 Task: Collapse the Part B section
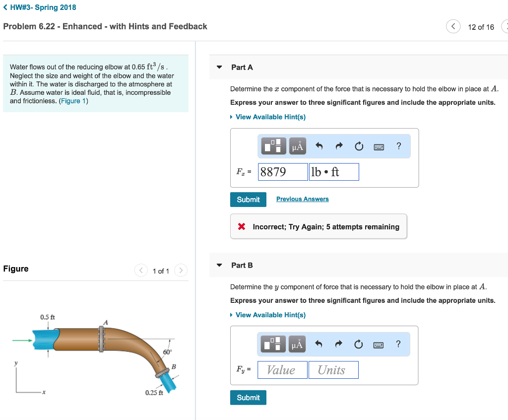coord(220,265)
